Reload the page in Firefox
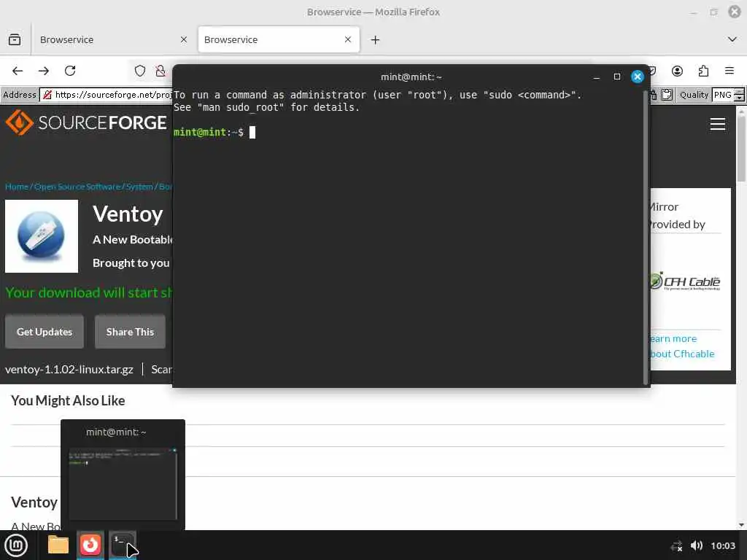This screenshot has width=747, height=560. pos(70,71)
